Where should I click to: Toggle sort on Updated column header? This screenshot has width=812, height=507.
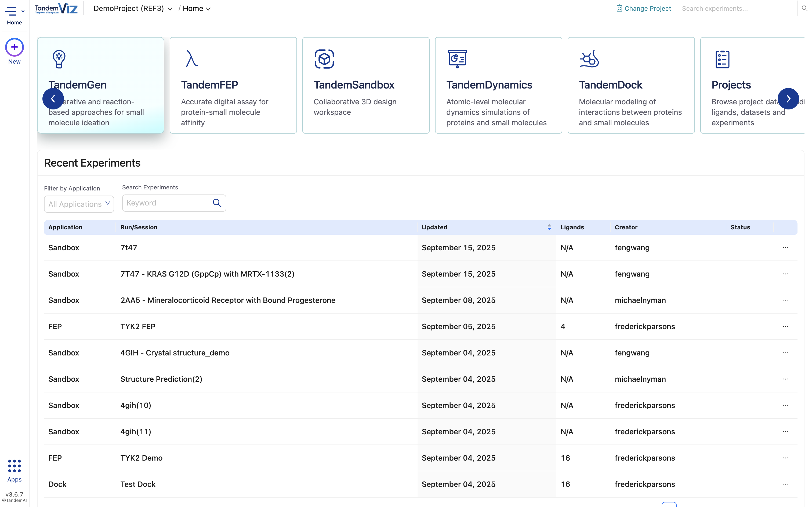click(x=549, y=227)
